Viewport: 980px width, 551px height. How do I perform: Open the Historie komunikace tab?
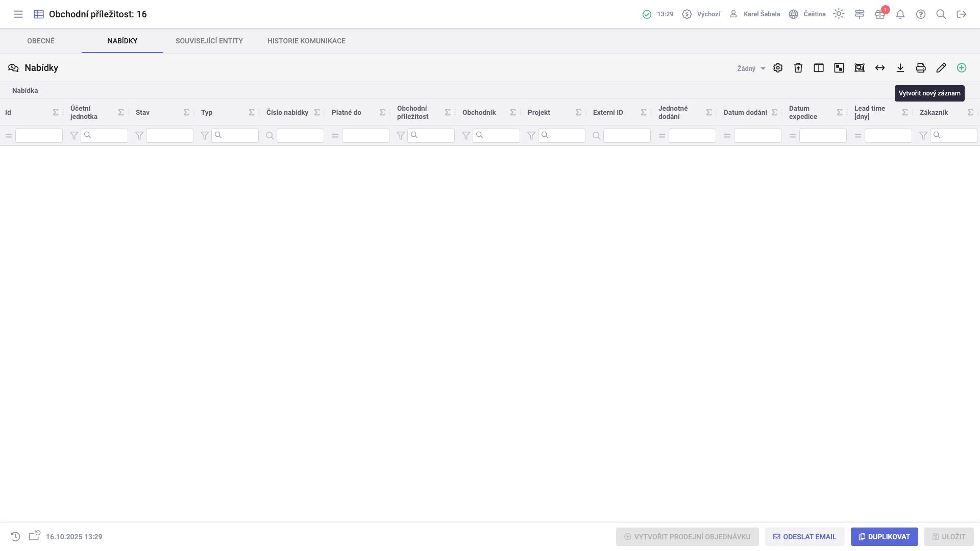306,41
